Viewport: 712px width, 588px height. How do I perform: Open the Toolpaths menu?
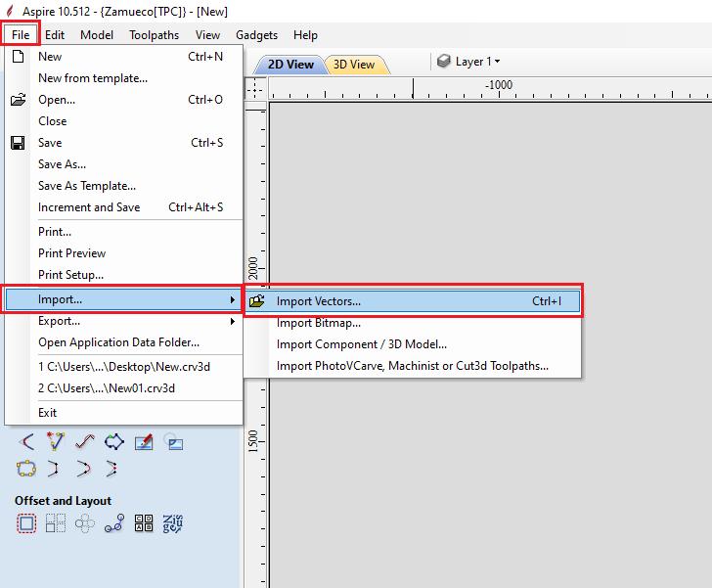[x=154, y=35]
